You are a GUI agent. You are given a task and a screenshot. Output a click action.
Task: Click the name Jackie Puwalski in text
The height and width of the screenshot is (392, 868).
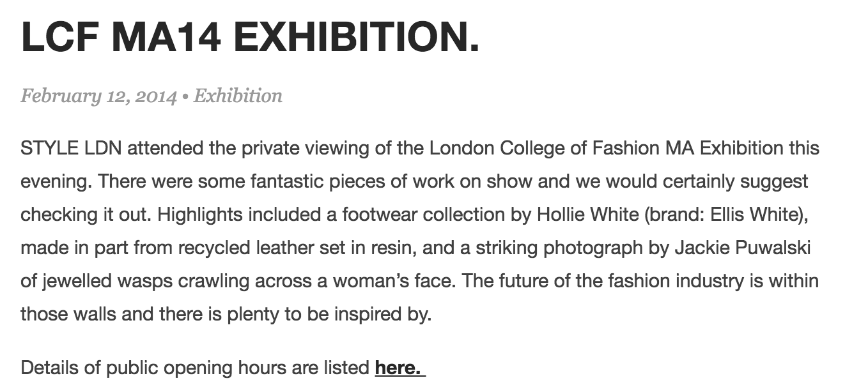pyautogui.click(x=743, y=248)
